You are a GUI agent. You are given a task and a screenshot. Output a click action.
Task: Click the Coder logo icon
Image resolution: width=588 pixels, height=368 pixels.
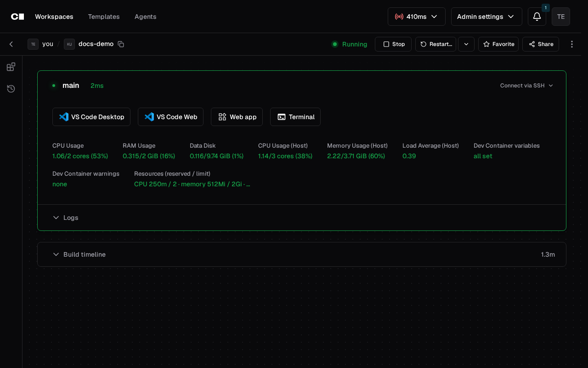pyautogui.click(x=17, y=17)
